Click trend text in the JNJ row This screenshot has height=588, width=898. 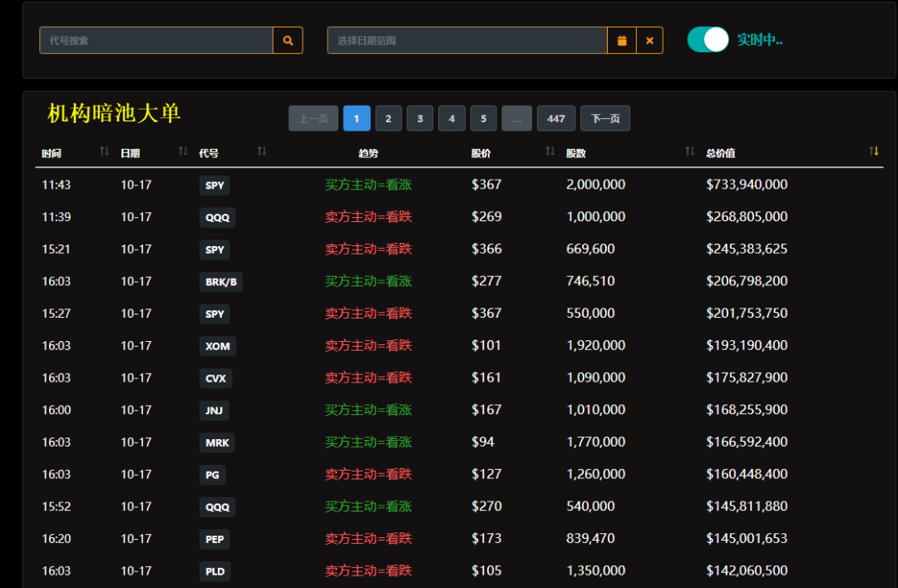[x=368, y=410]
